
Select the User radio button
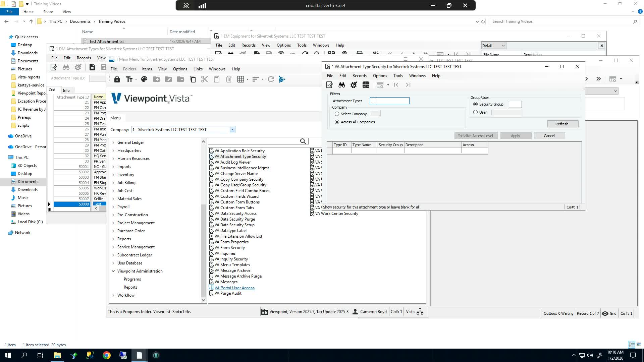pos(475,112)
